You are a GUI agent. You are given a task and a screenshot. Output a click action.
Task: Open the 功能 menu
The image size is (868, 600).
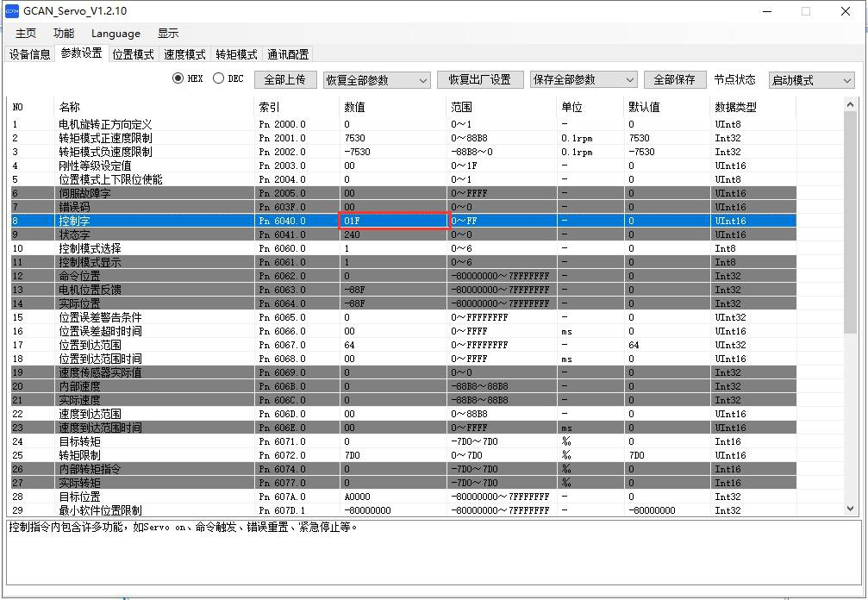64,34
